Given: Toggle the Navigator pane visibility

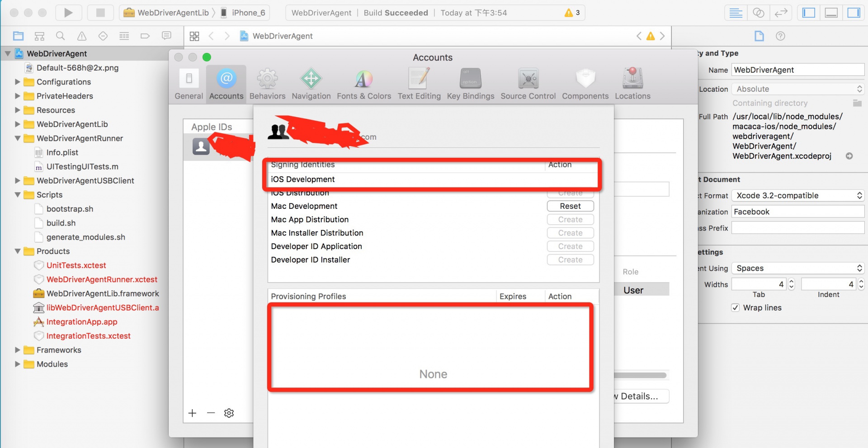Looking at the screenshot, I should pos(809,13).
